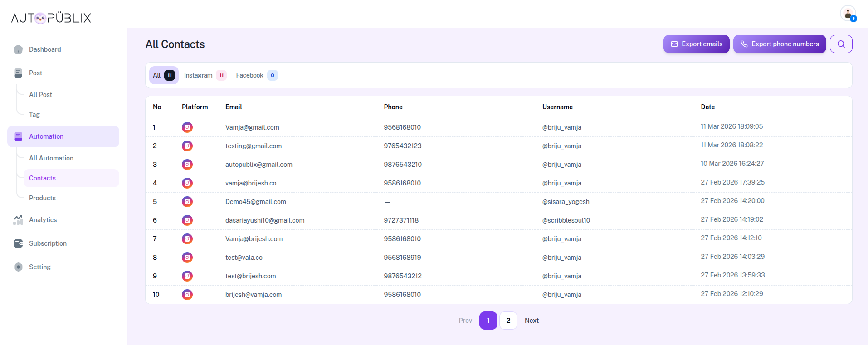Open Products in the sidebar
This screenshot has height=345, width=868.
[x=42, y=198]
